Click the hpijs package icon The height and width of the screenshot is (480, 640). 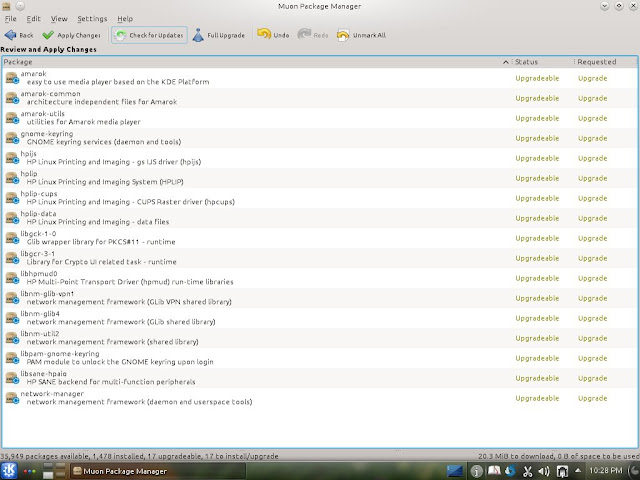pyautogui.click(x=12, y=158)
